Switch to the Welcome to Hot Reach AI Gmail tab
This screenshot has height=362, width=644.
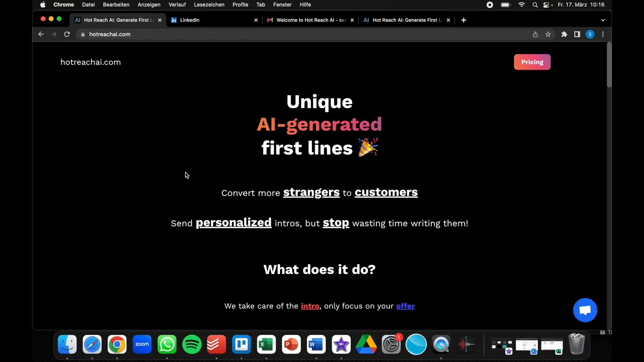tap(310, 20)
